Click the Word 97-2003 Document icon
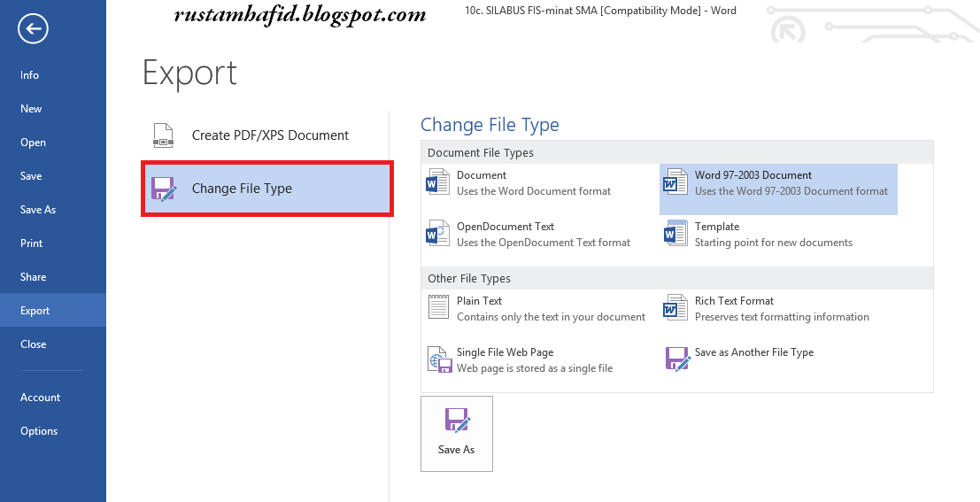 coord(675,181)
